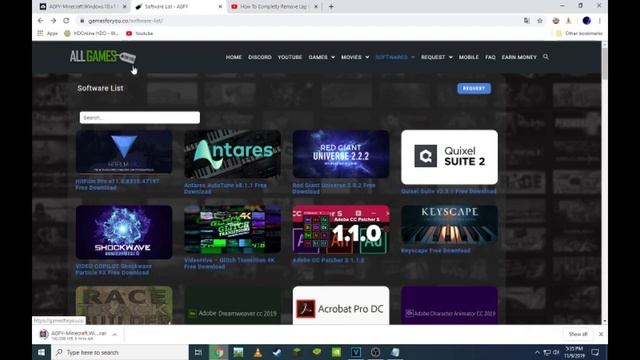Click the site search magnifier icon
This screenshot has width=640, height=360.
[546, 57]
